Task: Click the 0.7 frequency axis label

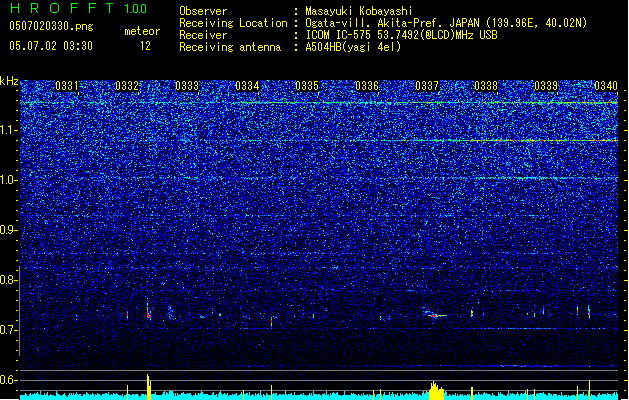Action: pos(9,330)
